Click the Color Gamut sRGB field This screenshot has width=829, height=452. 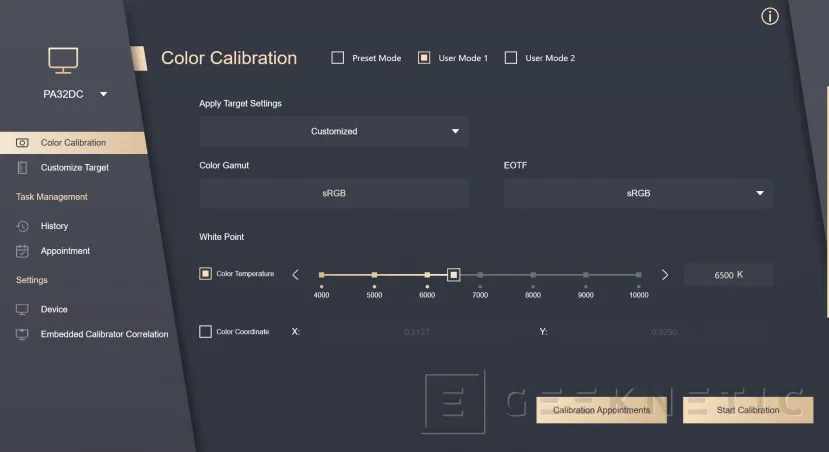[334, 193]
